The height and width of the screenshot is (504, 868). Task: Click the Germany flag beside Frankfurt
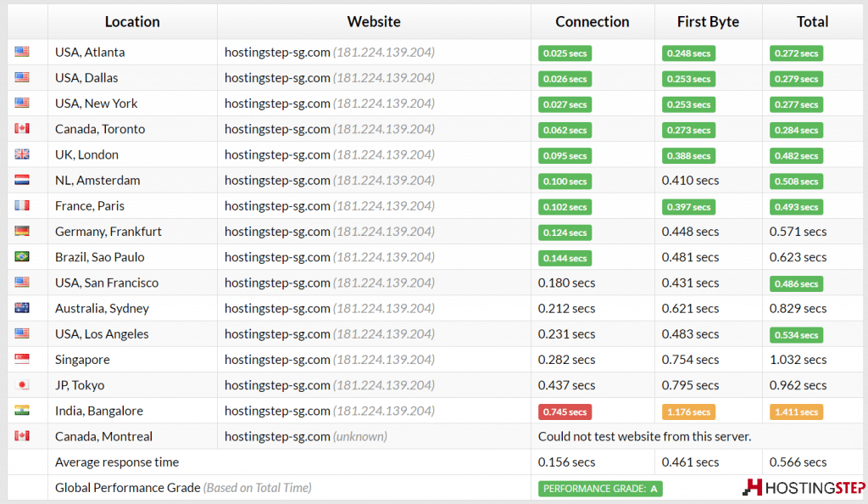pyautogui.click(x=22, y=231)
